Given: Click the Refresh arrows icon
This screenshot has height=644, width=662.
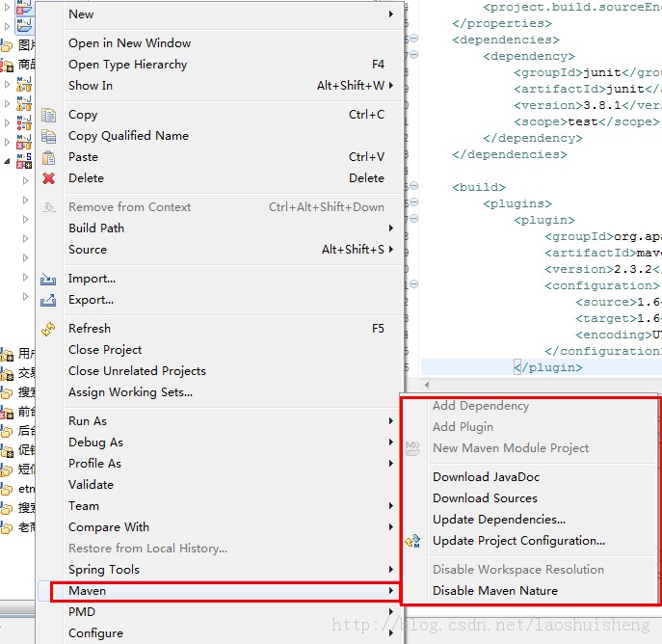Looking at the screenshot, I should (48, 329).
